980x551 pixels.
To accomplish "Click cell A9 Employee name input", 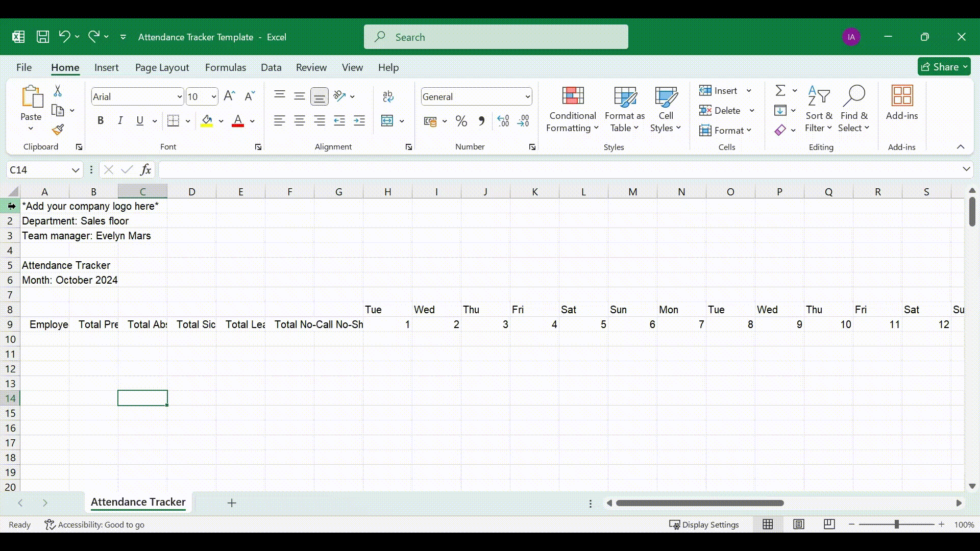I will 44,324.
